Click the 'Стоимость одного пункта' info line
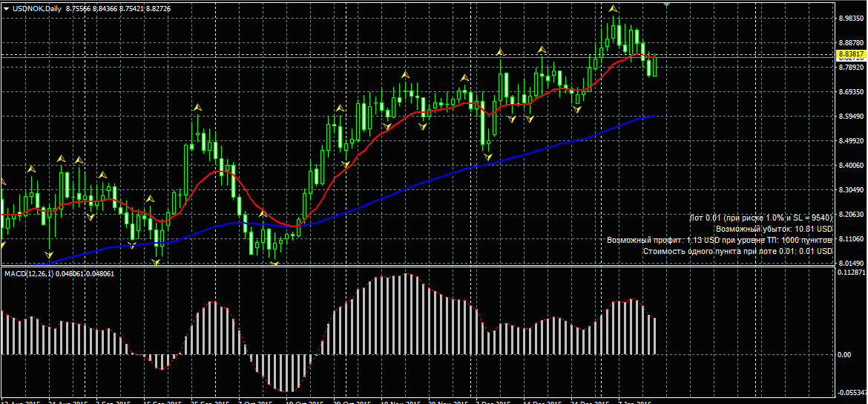 click(737, 251)
